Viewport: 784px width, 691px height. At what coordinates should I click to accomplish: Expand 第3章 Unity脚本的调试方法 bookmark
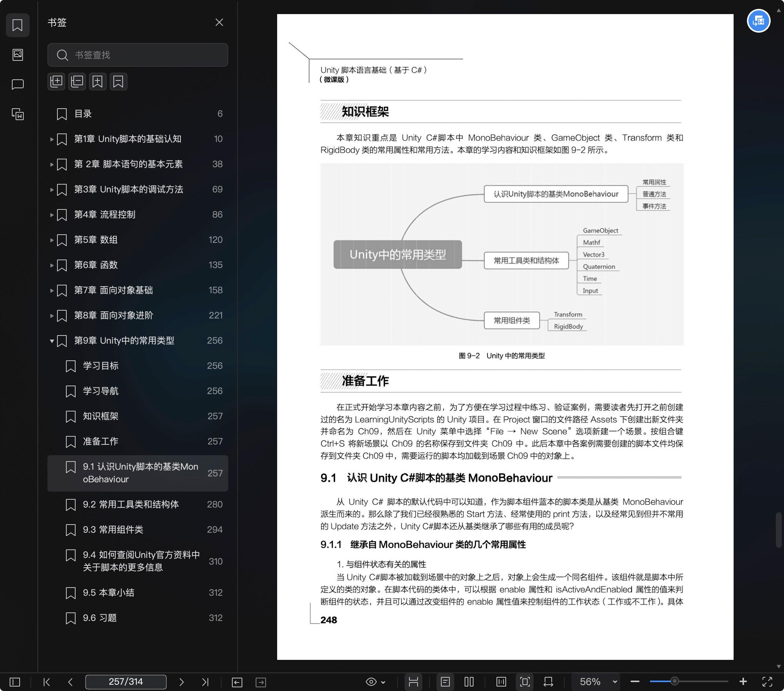tap(52, 189)
